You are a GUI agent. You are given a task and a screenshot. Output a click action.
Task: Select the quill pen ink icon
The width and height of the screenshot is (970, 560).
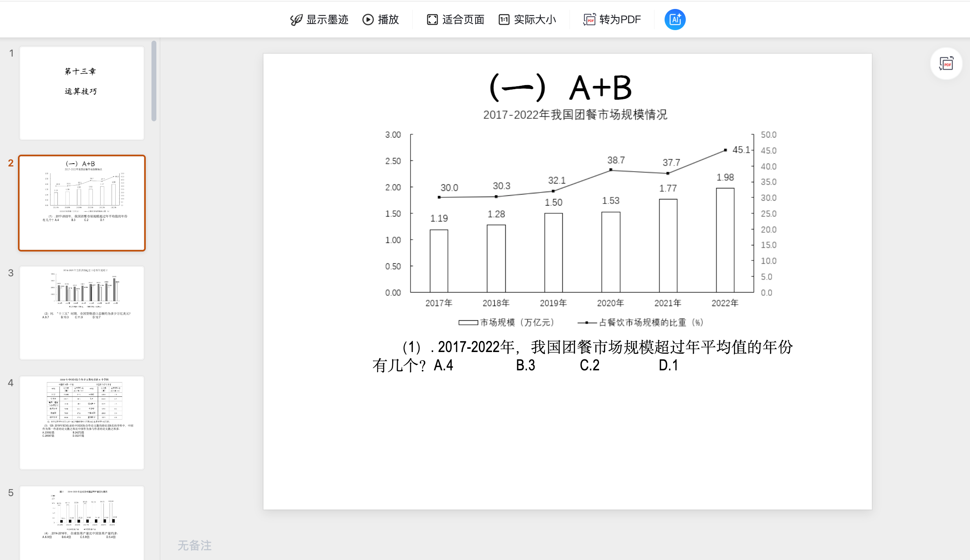[x=296, y=19]
